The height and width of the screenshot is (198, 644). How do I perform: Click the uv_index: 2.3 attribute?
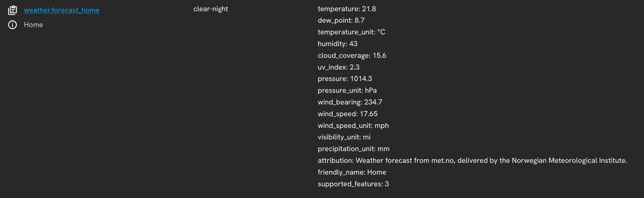pyautogui.click(x=339, y=67)
